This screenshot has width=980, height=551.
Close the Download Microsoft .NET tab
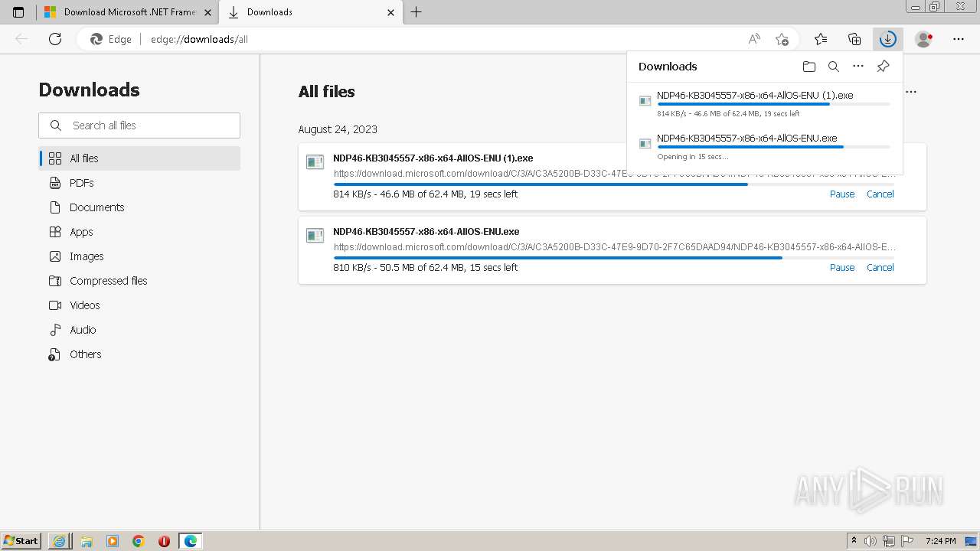point(207,12)
